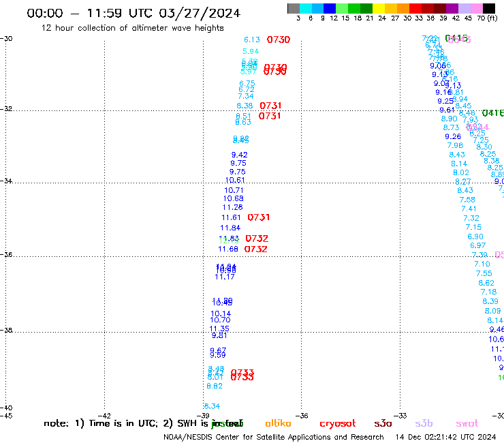Click the 'cryosat' satellite legend label
504x443 pixels.
[x=338, y=424]
